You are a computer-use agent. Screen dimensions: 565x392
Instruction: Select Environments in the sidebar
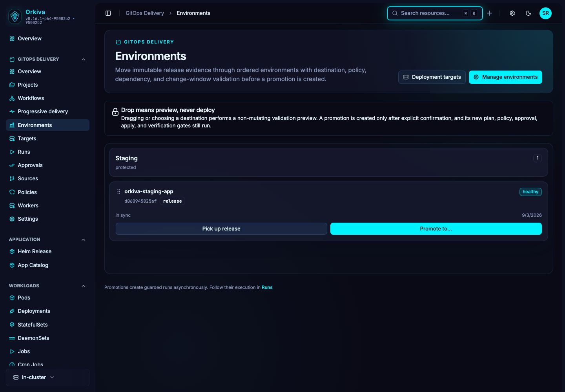pos(47,125)
